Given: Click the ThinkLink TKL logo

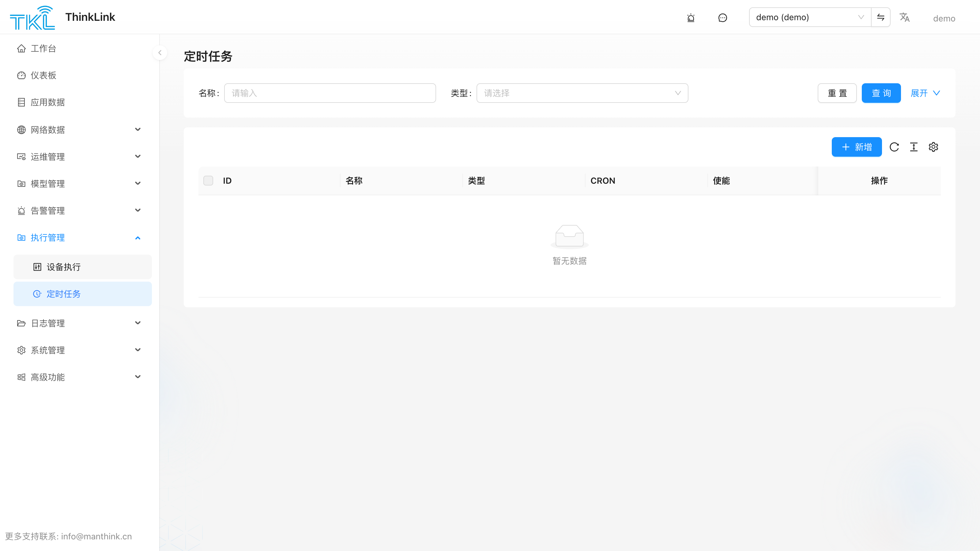Looking at the screenshot, I should (32, 17).
